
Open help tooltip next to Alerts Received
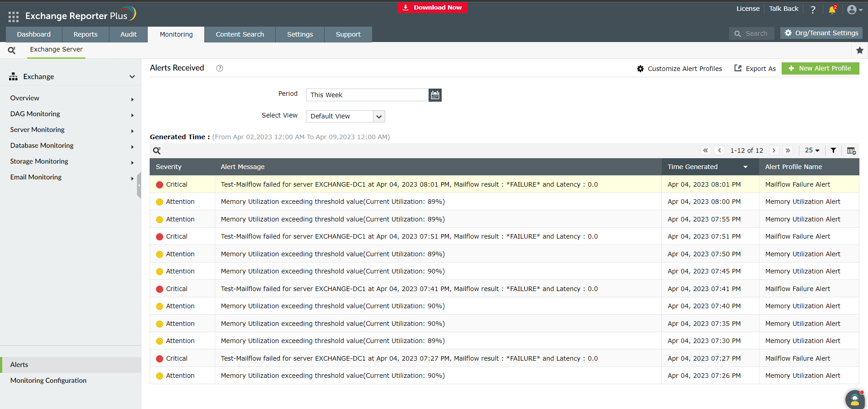[220, 68]
